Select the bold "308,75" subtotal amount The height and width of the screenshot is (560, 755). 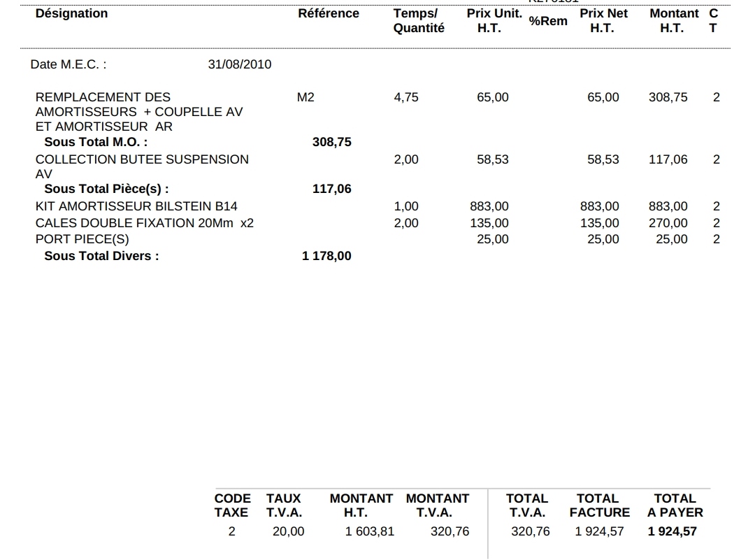[332, 142]
